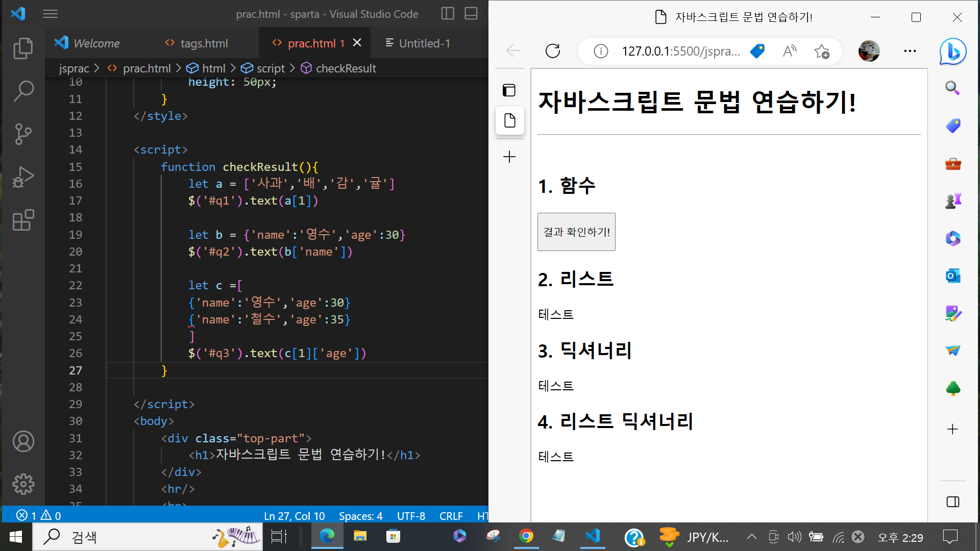Toggle the Edge sidebar visibility

coord(952,502)
